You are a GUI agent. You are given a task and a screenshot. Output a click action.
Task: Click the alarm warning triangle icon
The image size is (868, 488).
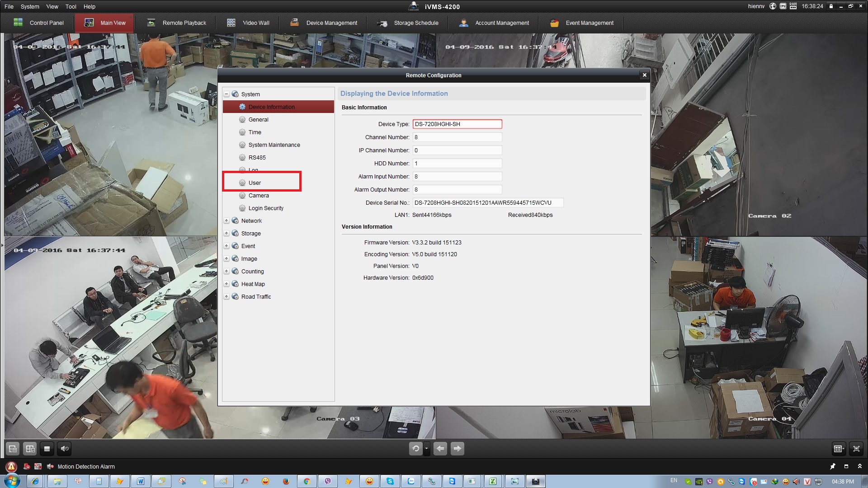point(11,467)
